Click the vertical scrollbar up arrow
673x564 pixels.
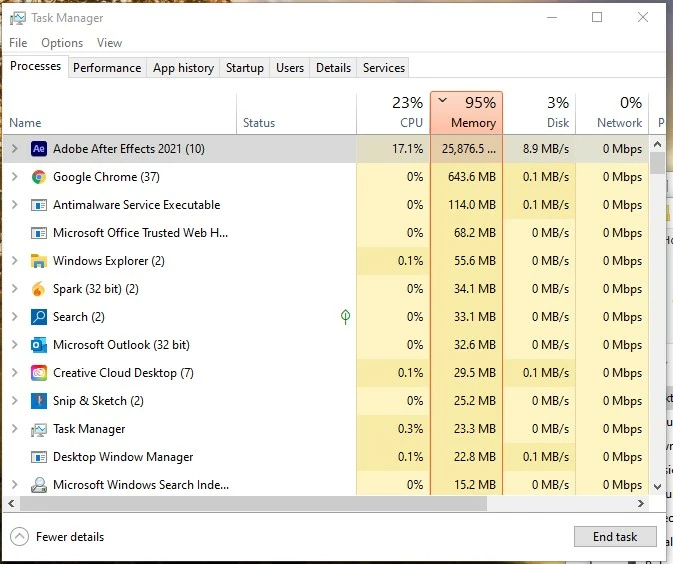(x=657, y=144)
